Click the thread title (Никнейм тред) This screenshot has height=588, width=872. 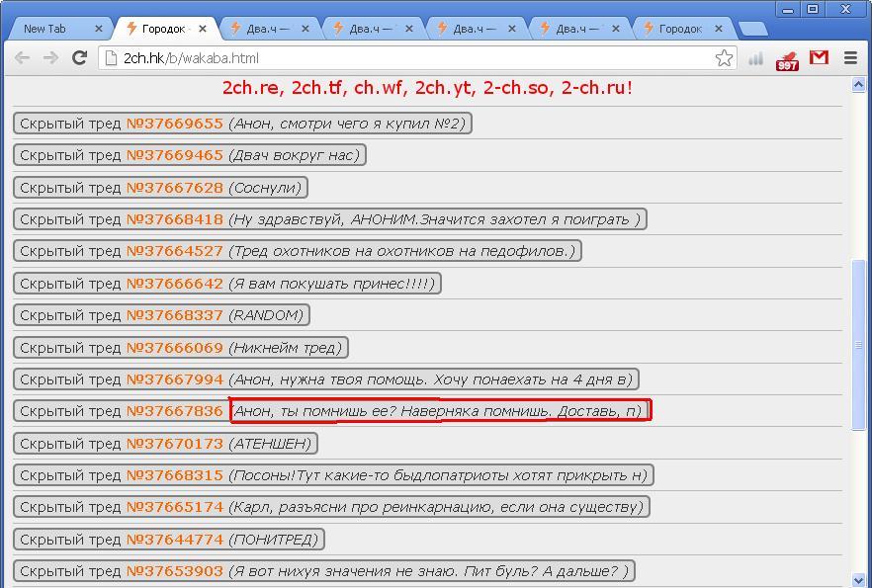286,347
